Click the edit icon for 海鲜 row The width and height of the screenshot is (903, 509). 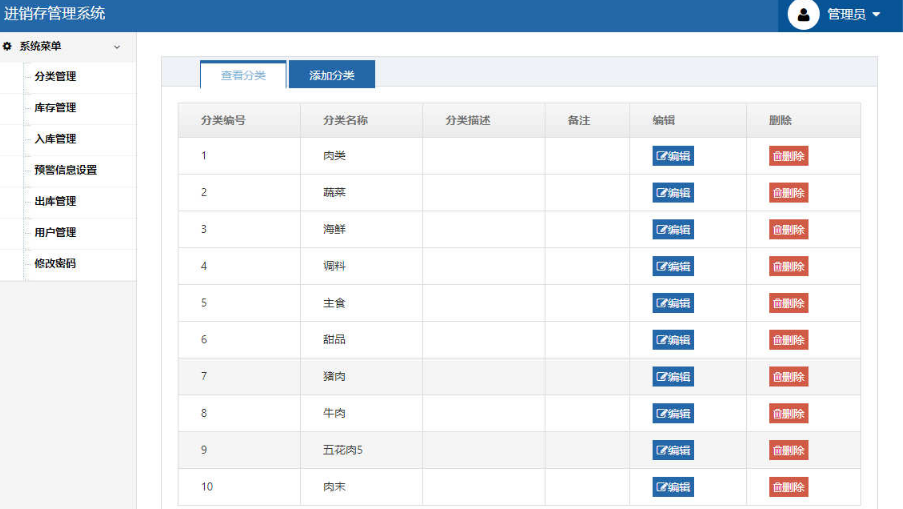[661, 230]
